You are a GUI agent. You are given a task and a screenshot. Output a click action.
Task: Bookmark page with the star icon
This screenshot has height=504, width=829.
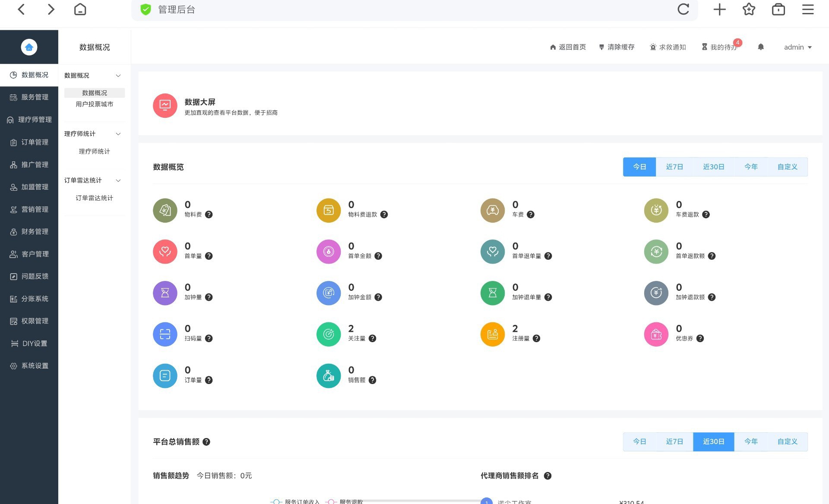tap(749, 9)
